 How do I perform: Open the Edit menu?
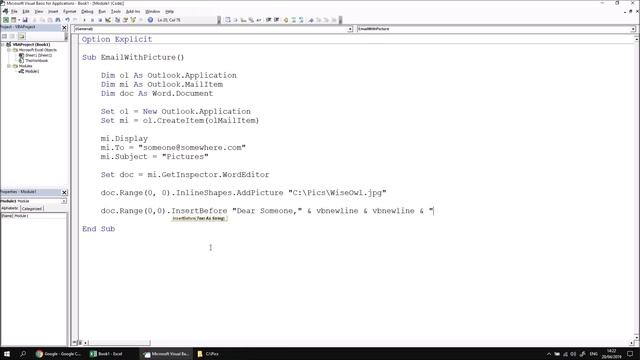26,11
